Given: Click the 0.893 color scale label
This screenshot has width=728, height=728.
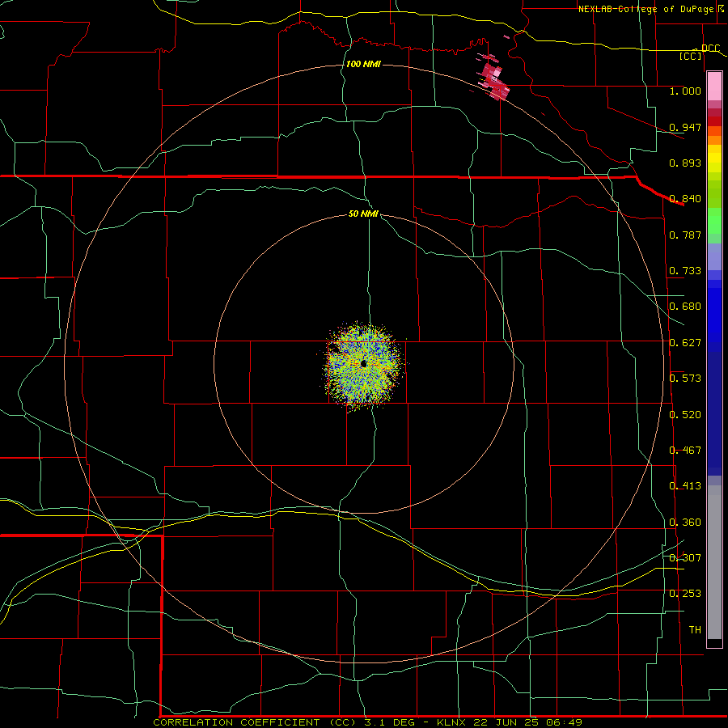Looking at the screenshot, I should click(685, 163).
